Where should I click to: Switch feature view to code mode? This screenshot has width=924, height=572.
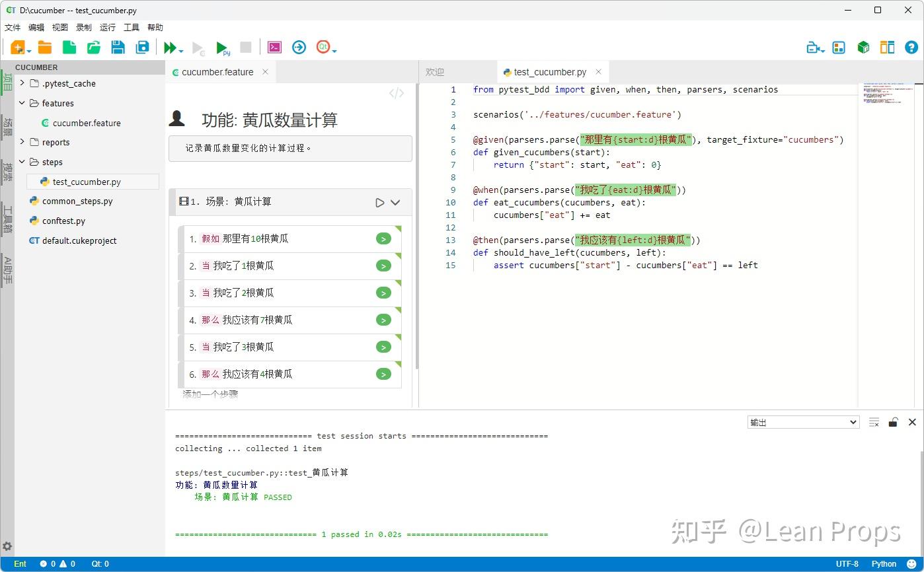[395, 92]
